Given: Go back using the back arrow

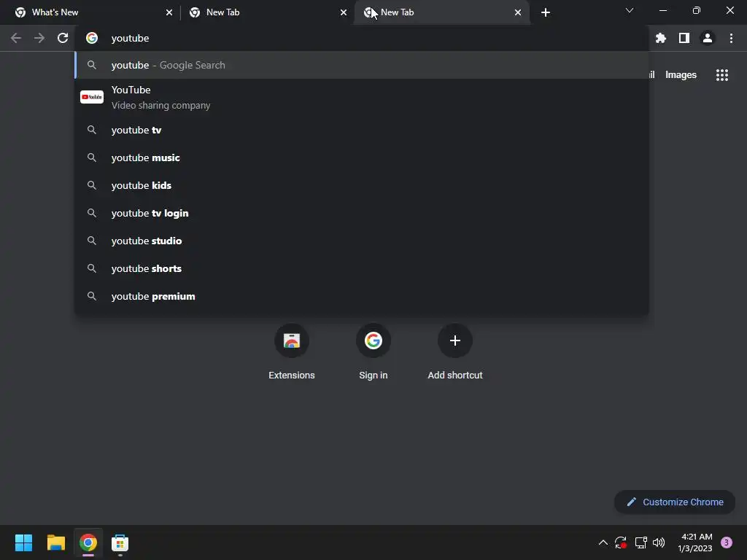Looking at the screenshot, I should click(x=16, y=38).
